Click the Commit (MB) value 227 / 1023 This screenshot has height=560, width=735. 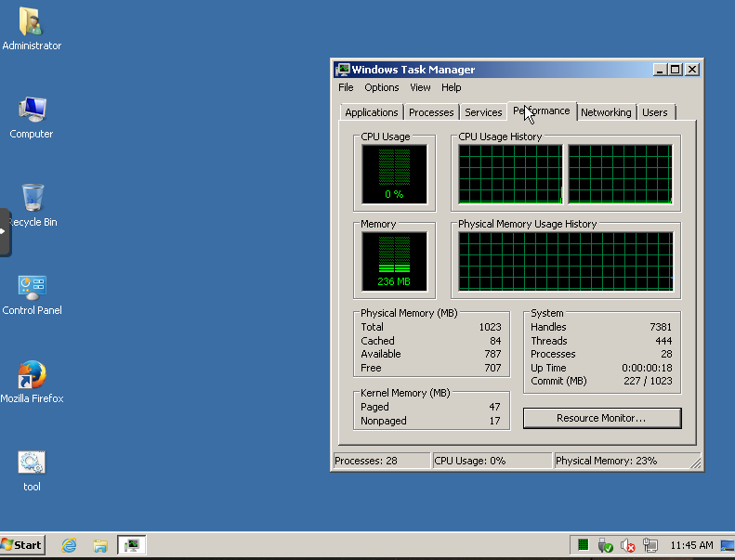[648, 381]
